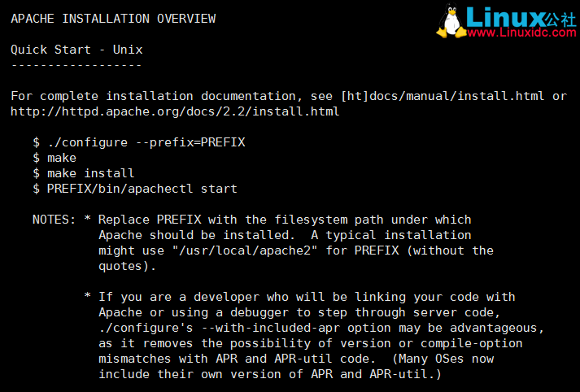Viewport: 580px width, 392px height.
Task: Click the first asterisk bullet before Replace
Action: pos(87,218)
